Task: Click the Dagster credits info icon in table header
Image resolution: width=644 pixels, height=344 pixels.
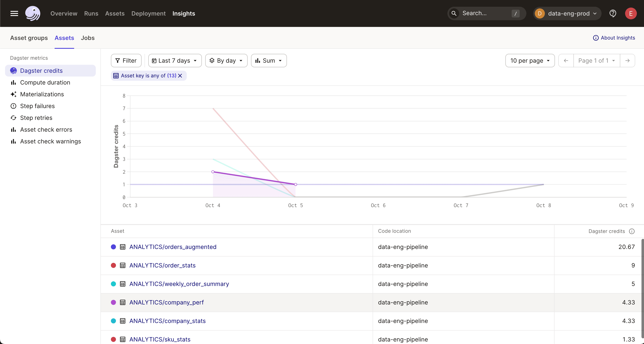Action: click(632, 231)
